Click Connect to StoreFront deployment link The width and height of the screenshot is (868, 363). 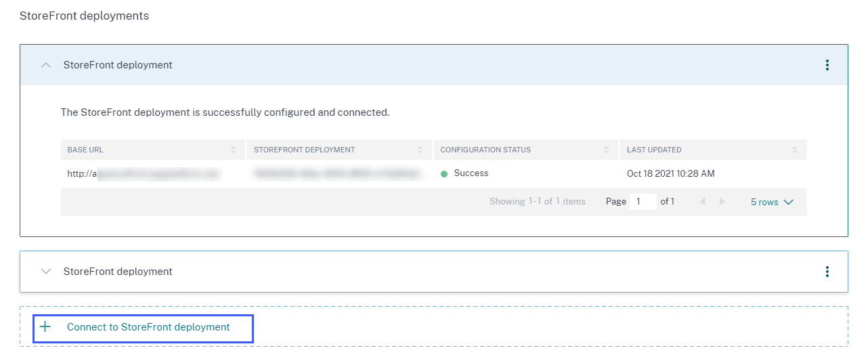coord(148,327)
